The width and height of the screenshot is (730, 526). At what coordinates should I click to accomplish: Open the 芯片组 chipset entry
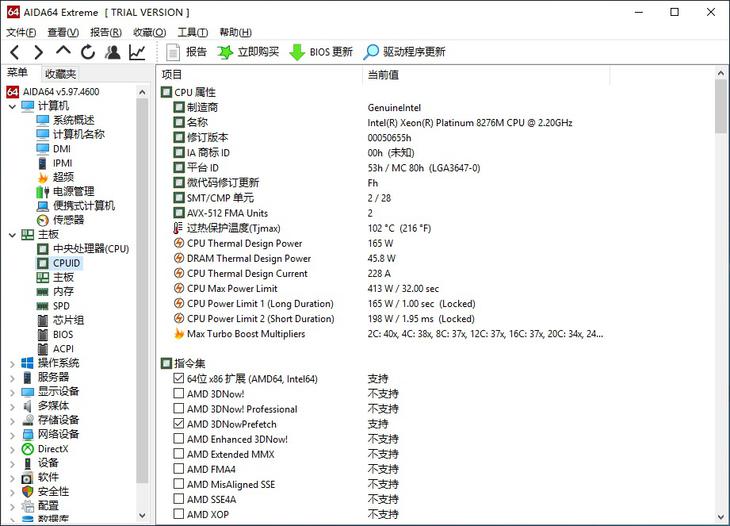(68, 320)
